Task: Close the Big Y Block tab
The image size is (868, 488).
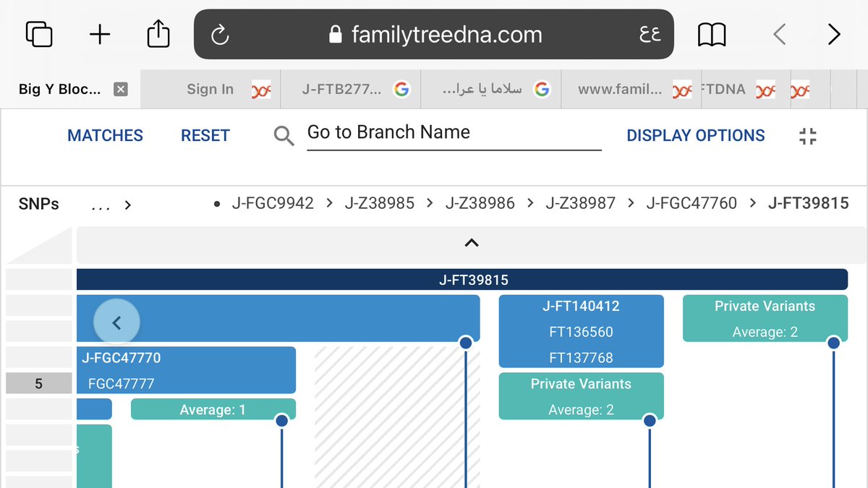Action: [x=121, y=89]
